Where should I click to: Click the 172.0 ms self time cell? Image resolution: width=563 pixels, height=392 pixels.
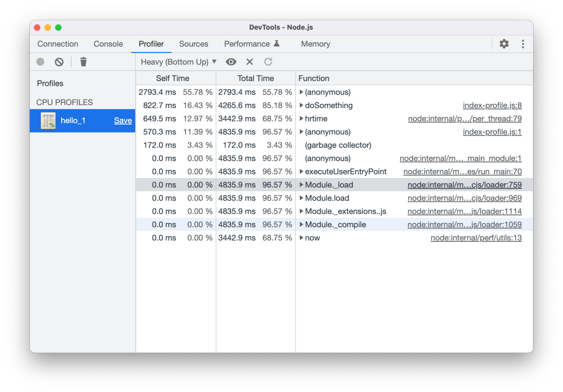tap(159, 145)
